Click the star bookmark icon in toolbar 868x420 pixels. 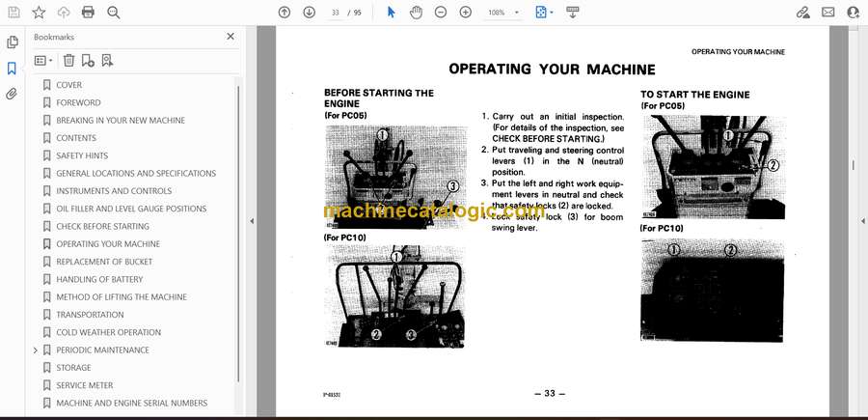39,13
